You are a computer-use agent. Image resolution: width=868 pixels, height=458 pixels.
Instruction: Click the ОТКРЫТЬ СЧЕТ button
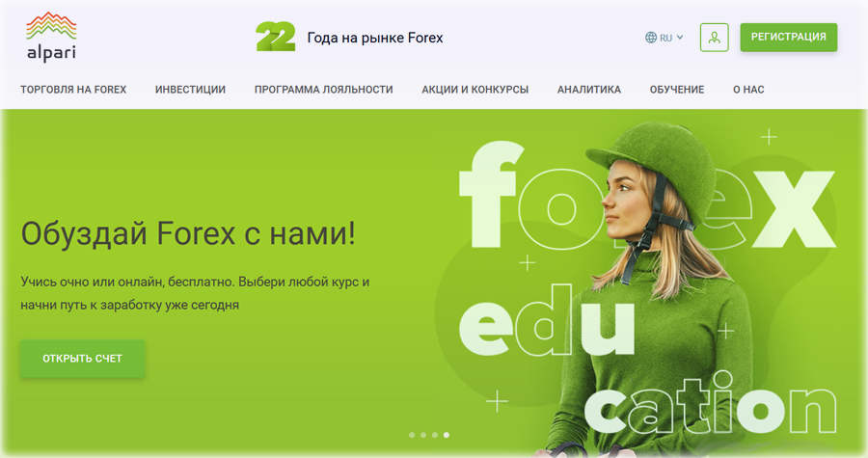[x=83, y=359]
